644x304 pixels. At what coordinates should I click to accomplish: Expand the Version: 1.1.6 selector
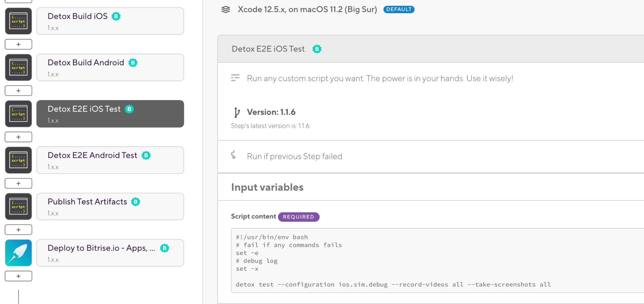(x=271, y=112)
